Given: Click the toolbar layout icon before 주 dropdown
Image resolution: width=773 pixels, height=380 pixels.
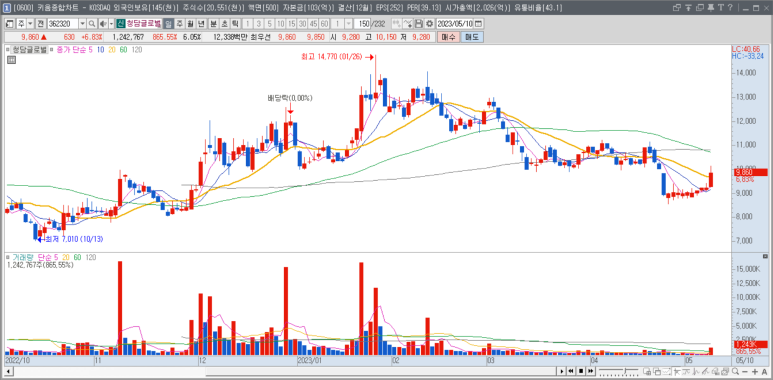Looking at the screenshot, I should 10,24.
